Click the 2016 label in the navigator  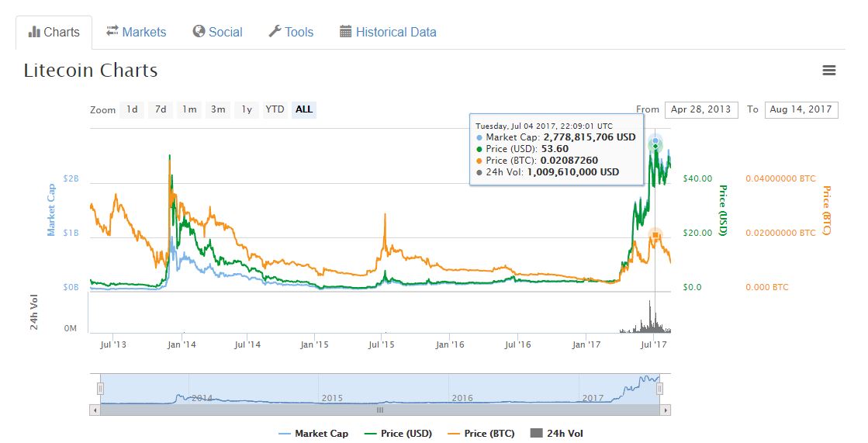pyautogui.click(x=462, y=397)
